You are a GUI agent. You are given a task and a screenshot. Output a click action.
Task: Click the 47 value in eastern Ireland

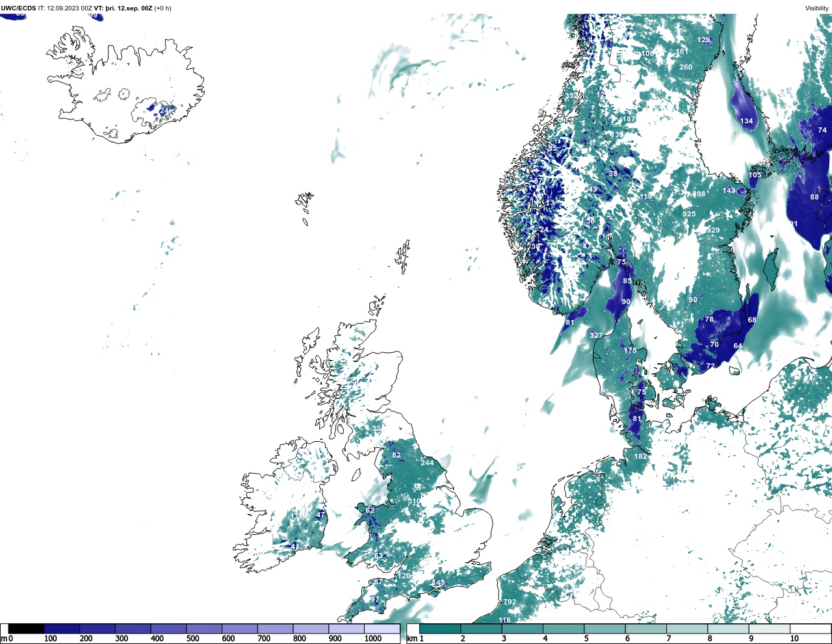coord(320,515)
